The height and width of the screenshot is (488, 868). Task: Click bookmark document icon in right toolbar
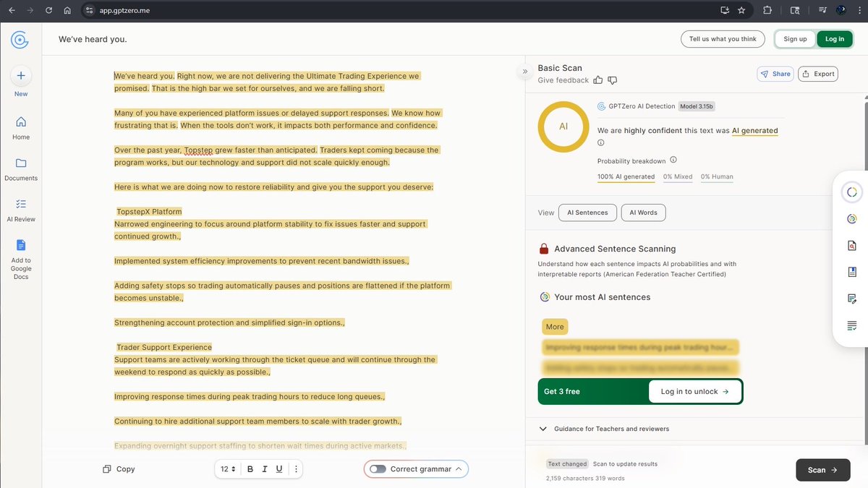coord(852,272)
